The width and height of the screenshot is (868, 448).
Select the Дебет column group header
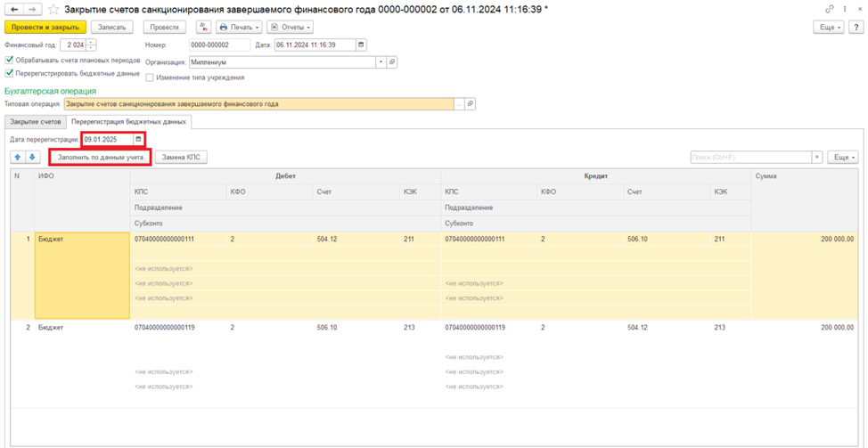(285, 177)
